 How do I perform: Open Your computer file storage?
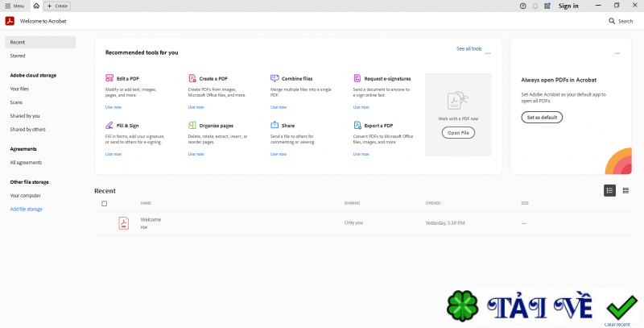tap(26, 196)
